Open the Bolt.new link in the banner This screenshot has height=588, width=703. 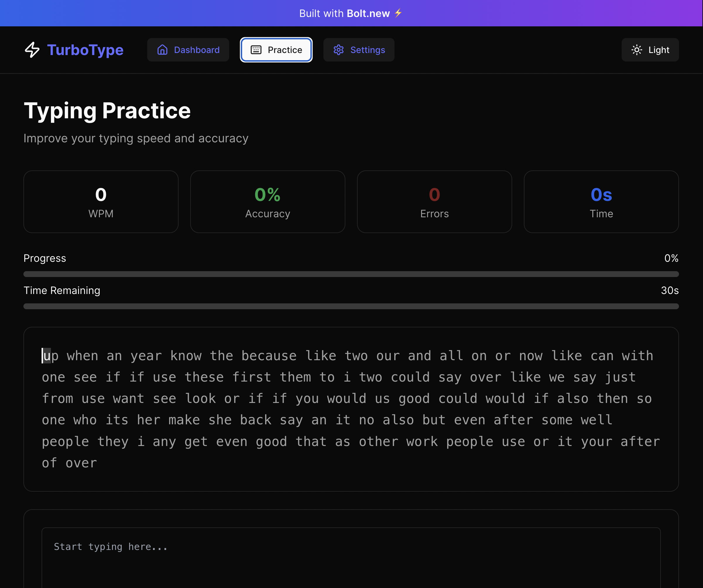point(368,13)
